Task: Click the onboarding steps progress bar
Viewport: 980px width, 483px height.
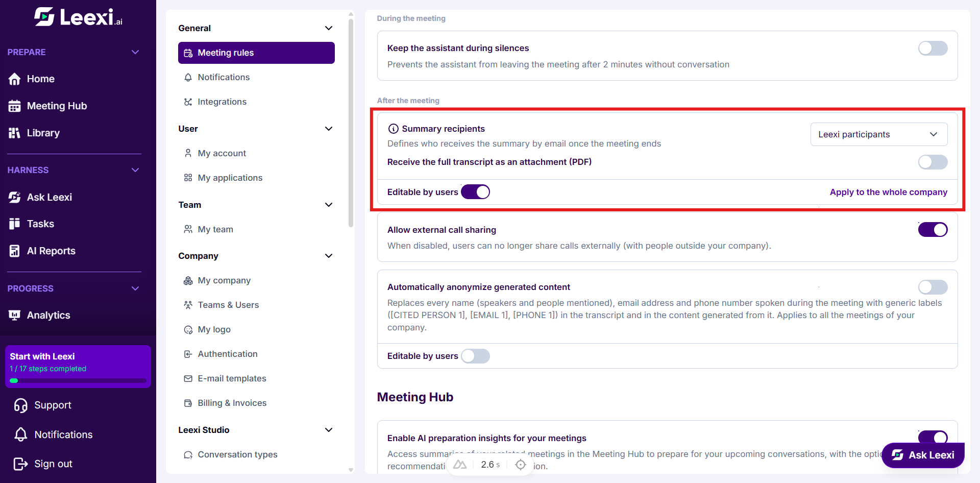Action: pyautogui.click(x=78, y=381)
